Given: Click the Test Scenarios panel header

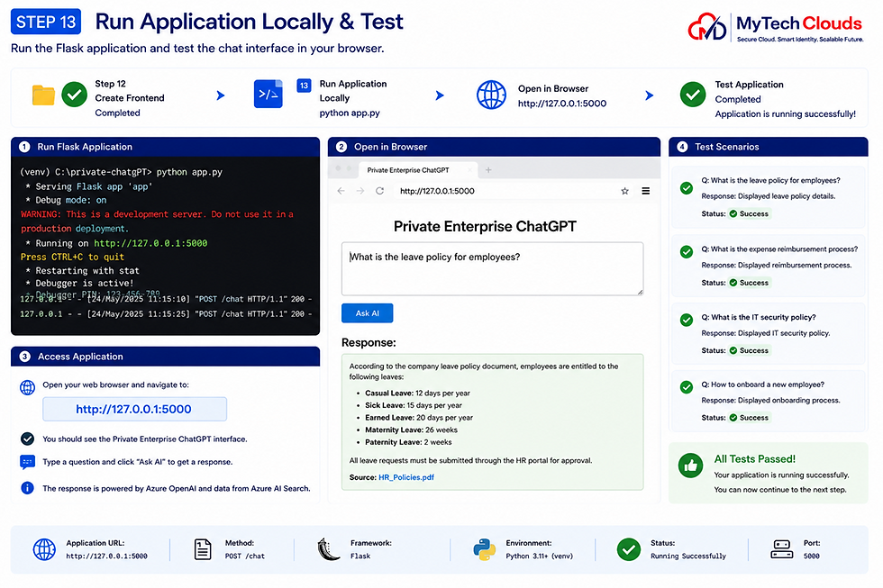Looking at the screenshot, I should coord(768,147).
